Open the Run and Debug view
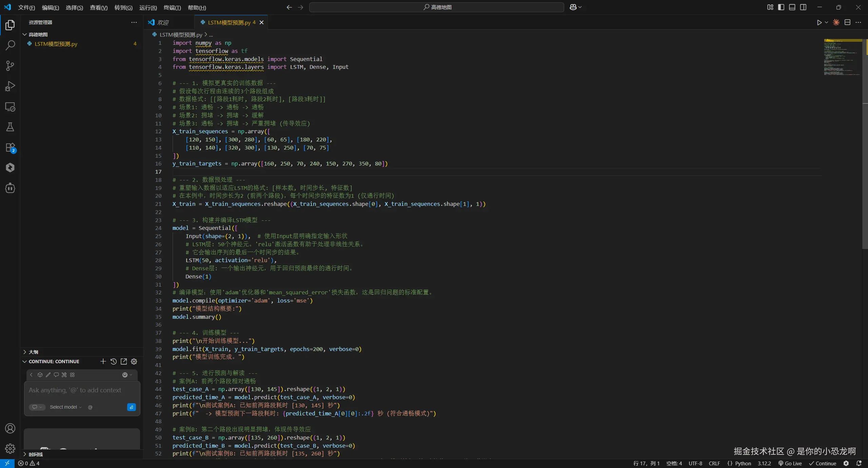 (x=10, y=86)
